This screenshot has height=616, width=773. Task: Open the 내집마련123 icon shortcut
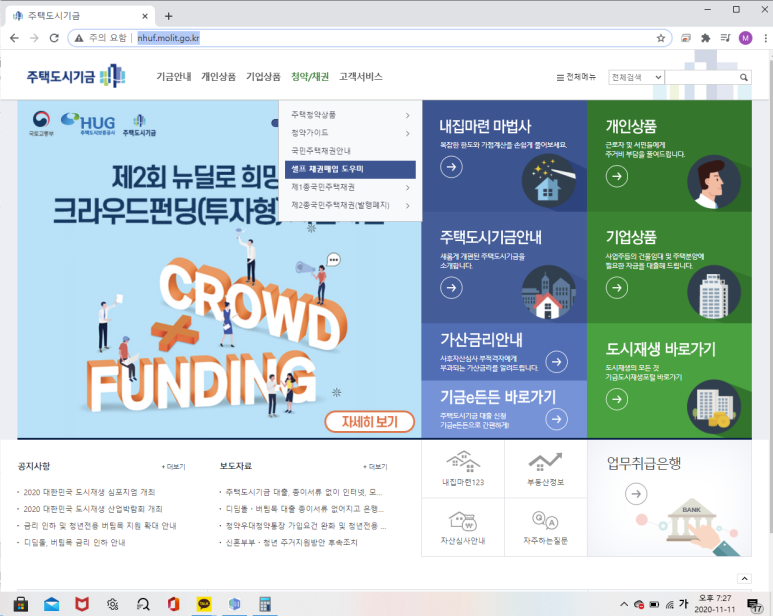[463, 469]
